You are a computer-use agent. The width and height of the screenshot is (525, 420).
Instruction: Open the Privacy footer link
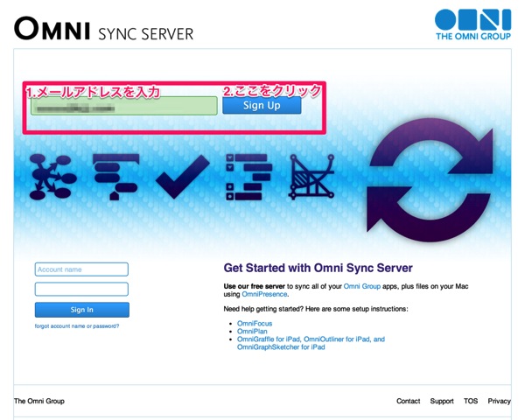tap(499, 401)
